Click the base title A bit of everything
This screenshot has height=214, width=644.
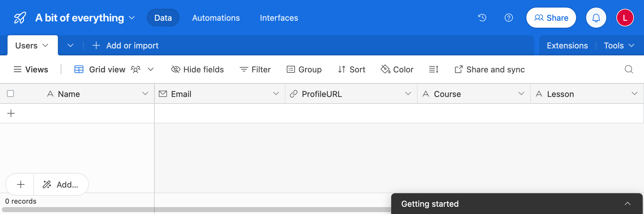[80, 18]
